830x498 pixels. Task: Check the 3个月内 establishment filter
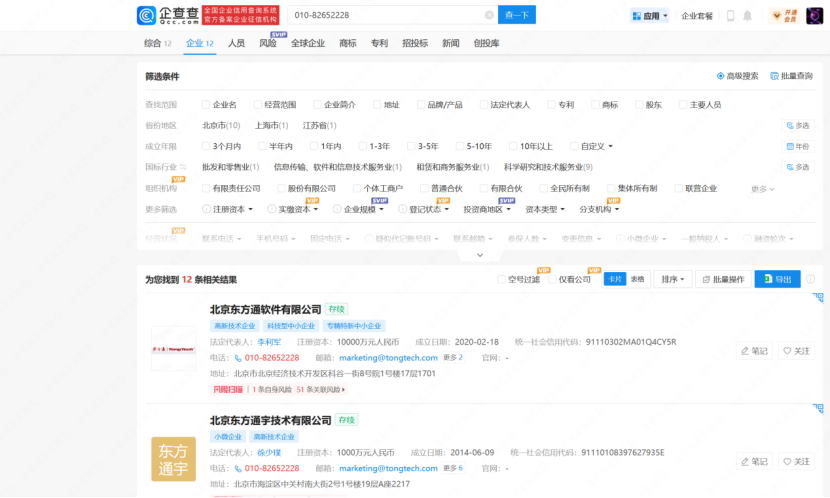(x=206, y=146)
